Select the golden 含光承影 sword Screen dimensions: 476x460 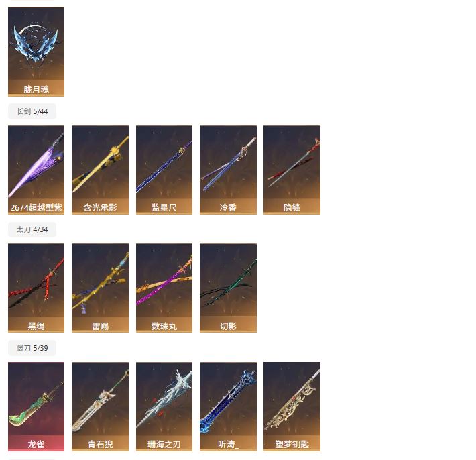(x=100, y=170)
